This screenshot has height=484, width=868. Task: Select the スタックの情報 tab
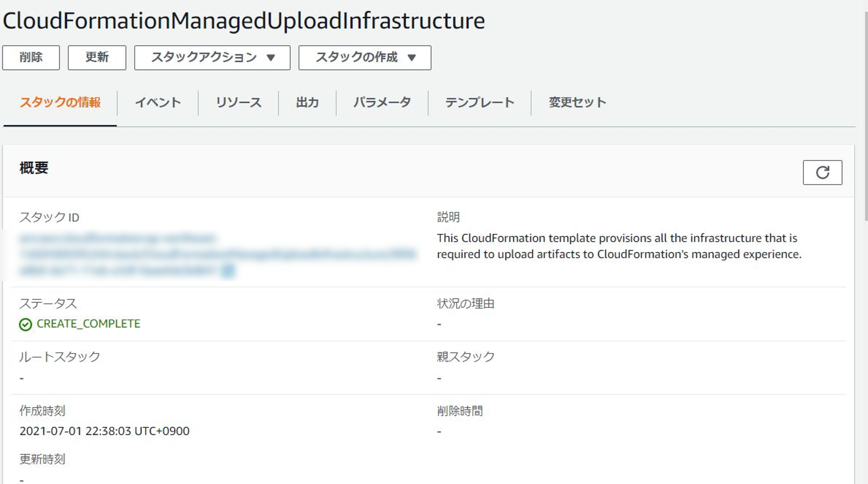(60, 102)
